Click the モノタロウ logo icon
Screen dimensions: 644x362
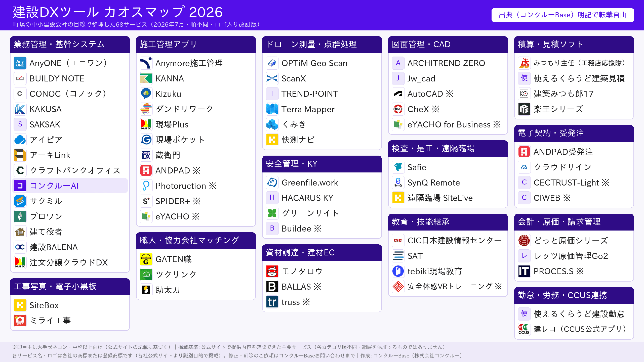272,271
